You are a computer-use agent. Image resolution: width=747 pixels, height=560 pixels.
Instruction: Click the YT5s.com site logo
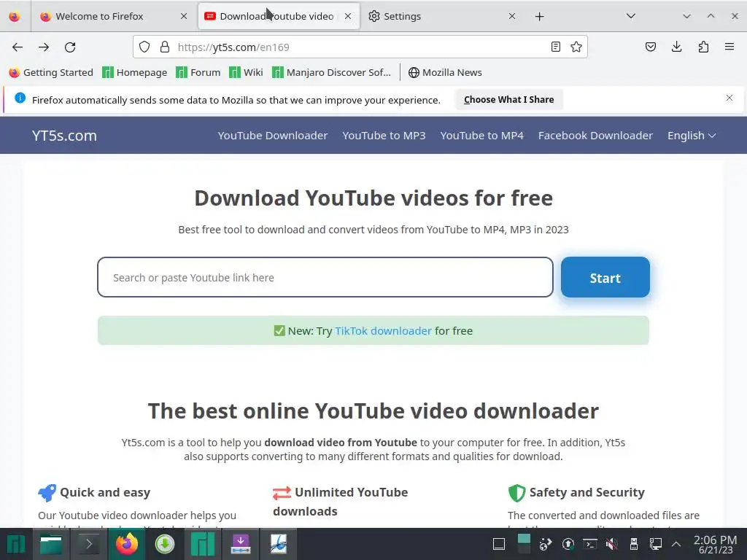pyautogui.click(x=64, y=136)
